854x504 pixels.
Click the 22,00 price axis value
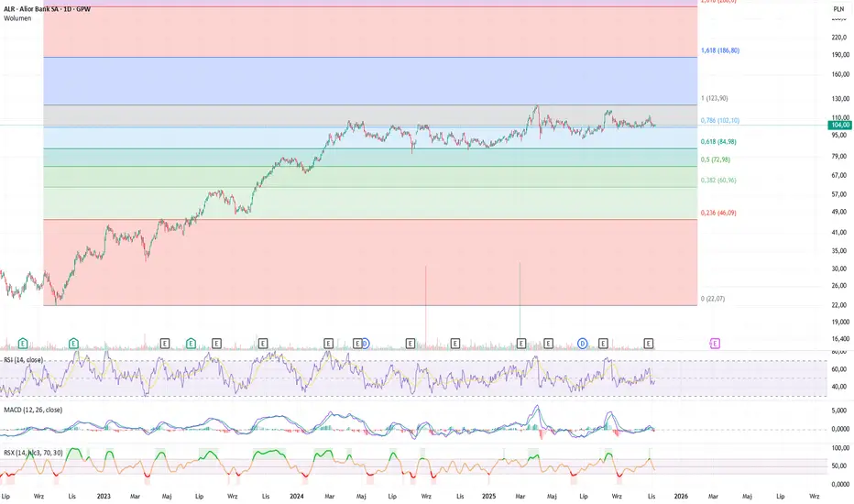pos(839,305)
